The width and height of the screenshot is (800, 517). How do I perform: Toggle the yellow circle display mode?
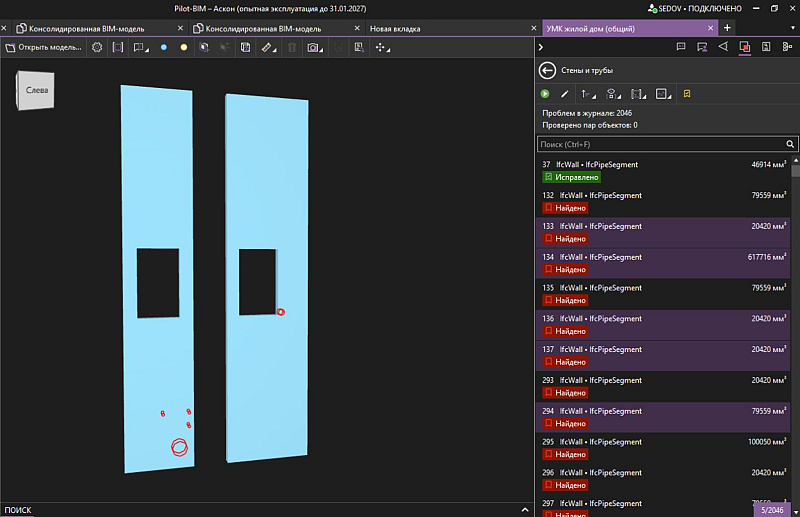(x=183, y=47)
